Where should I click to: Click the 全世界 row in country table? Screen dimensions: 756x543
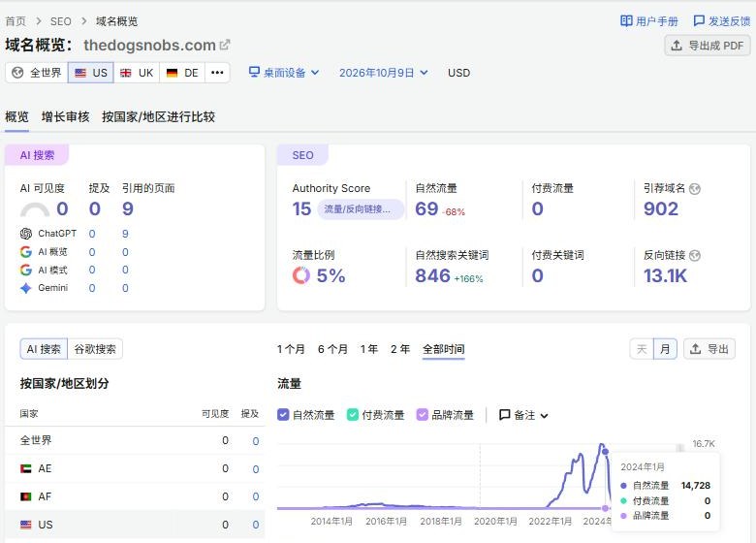coord(135,441)
